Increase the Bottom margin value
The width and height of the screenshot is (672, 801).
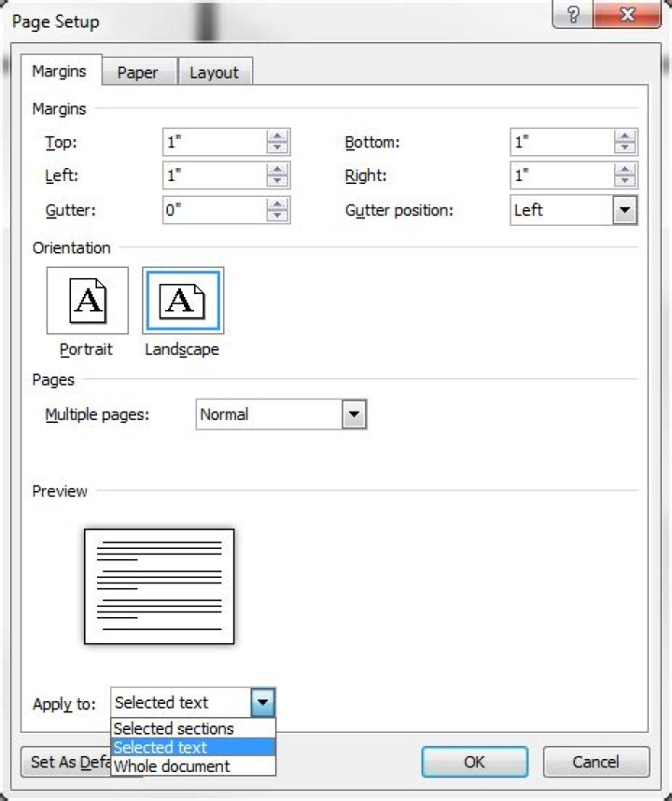(x=624, y=136)
